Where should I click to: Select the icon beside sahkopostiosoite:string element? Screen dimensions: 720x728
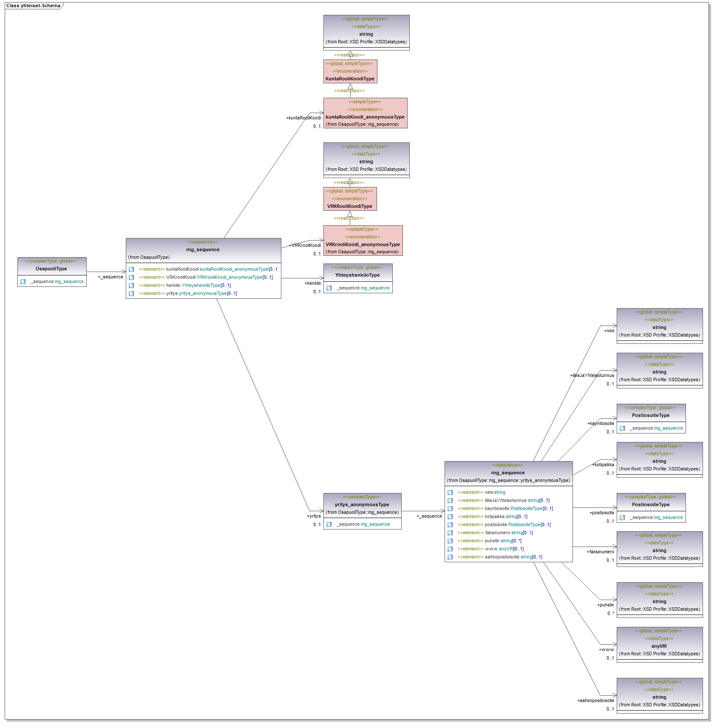pos(450,557)
